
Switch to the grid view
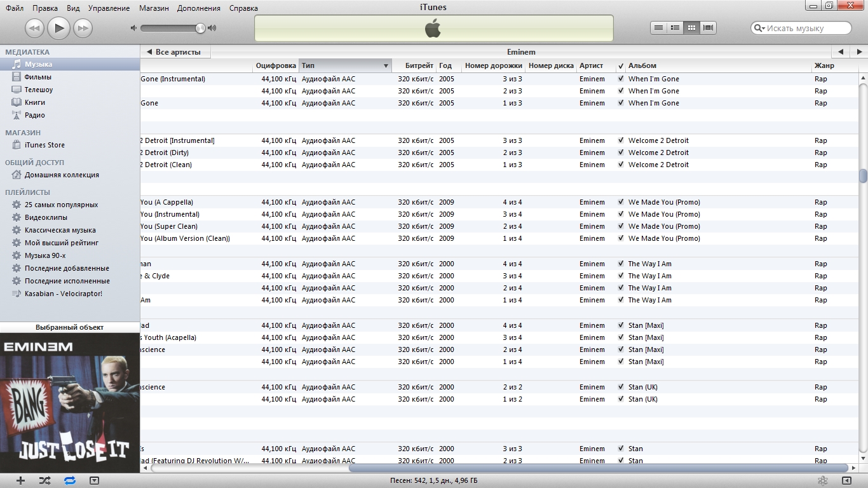point(691,27)
